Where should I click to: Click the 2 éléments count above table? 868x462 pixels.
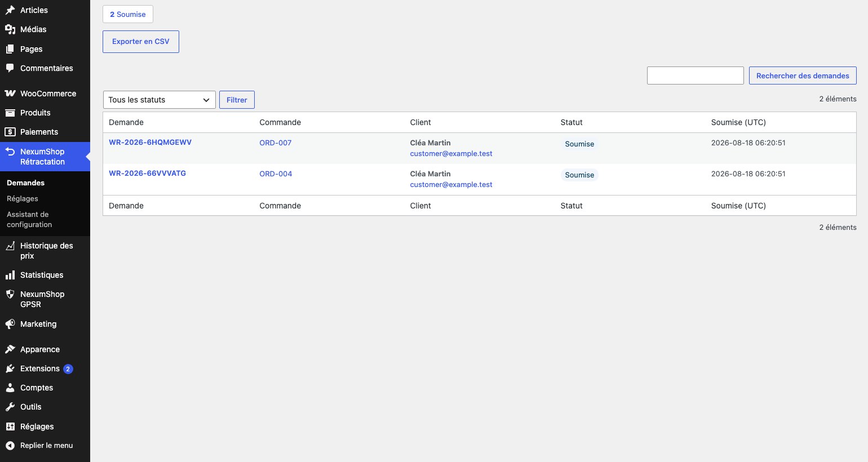(x=838, y=99)
